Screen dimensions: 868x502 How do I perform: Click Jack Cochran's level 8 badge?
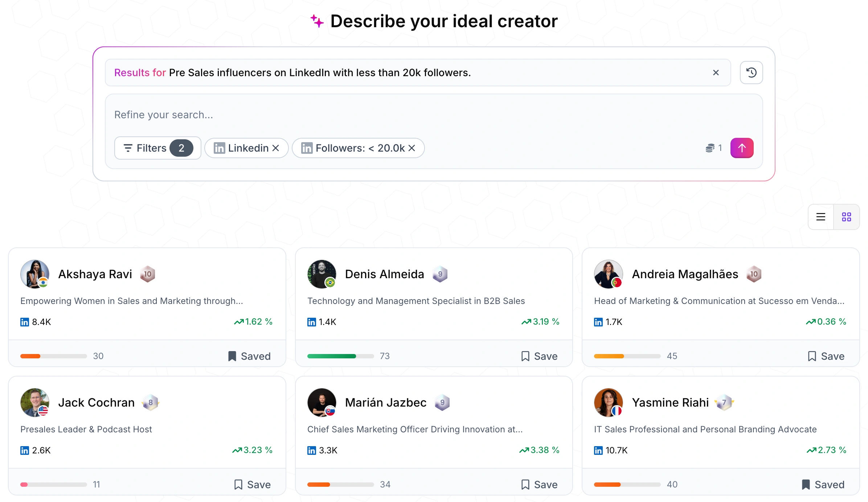point(150,403)
